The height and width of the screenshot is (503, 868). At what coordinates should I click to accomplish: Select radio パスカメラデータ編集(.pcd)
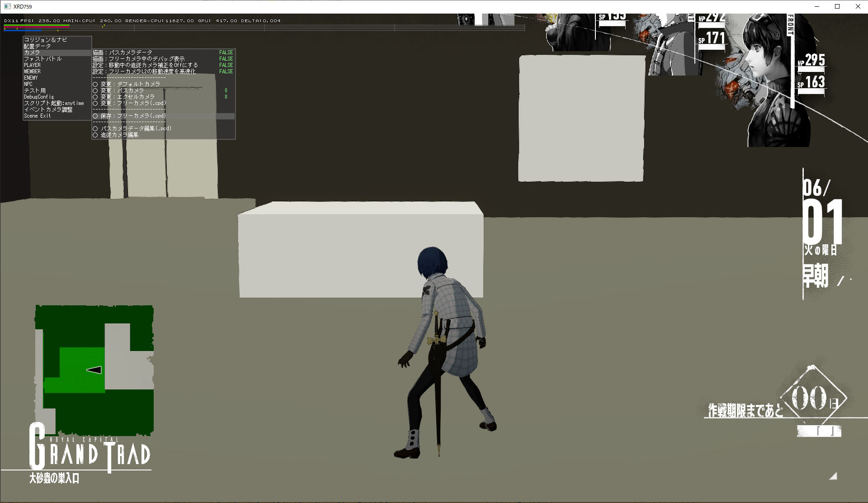click(x=95, y=128)
